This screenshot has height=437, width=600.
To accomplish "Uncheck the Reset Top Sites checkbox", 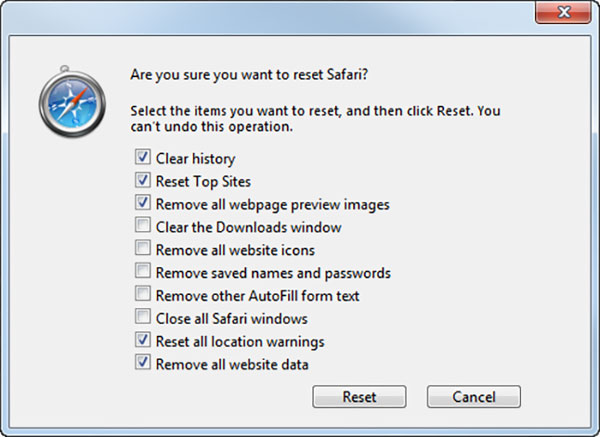I will [x=142, y=181].
